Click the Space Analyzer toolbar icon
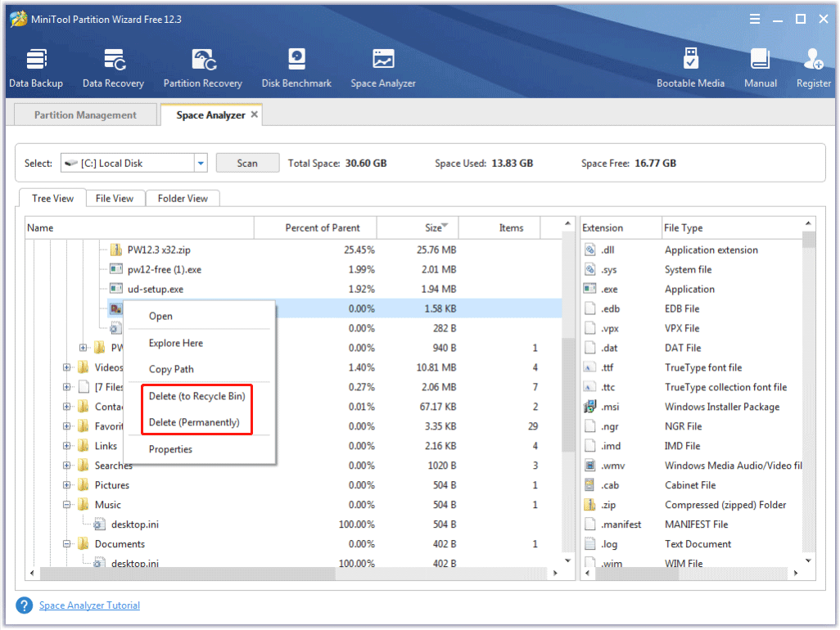840x630 pixels. pos(382,68)
